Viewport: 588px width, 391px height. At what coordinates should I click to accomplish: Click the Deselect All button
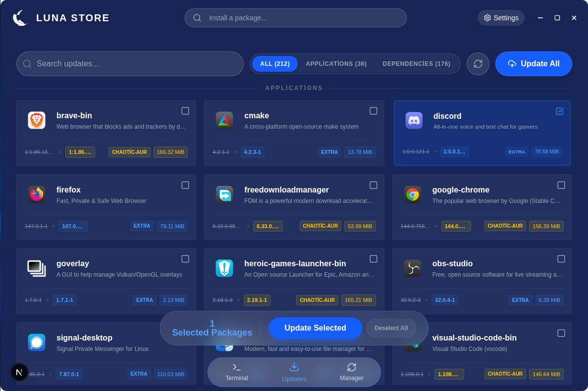(391, 328)
